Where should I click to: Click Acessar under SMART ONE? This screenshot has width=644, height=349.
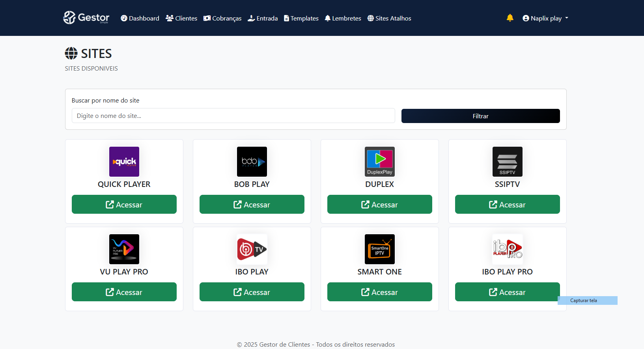(379, 292)
